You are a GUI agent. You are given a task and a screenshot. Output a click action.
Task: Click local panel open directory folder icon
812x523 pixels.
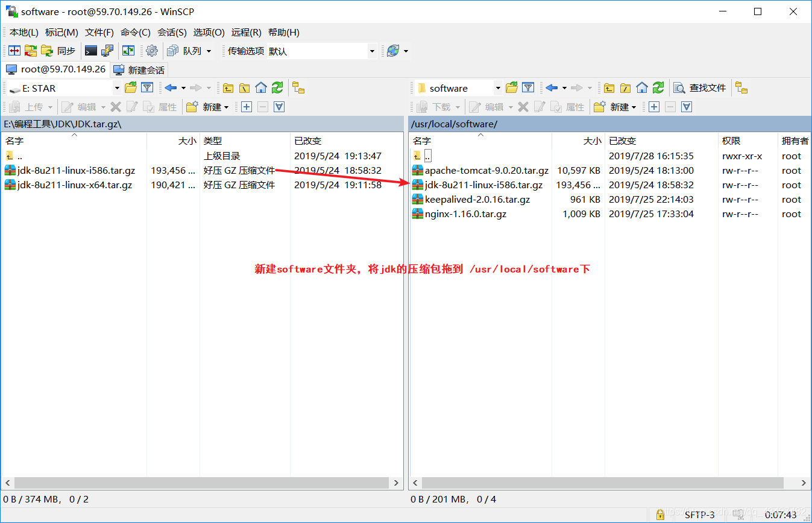click(x=131, y=88)
